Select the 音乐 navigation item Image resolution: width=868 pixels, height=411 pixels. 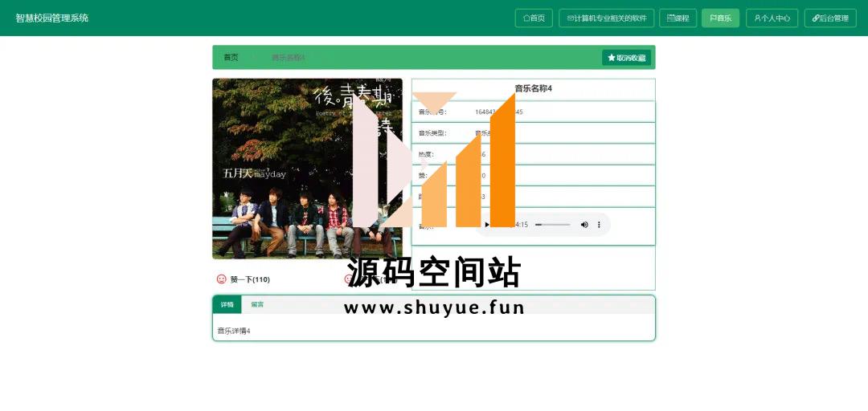click(x=720, y=18)
